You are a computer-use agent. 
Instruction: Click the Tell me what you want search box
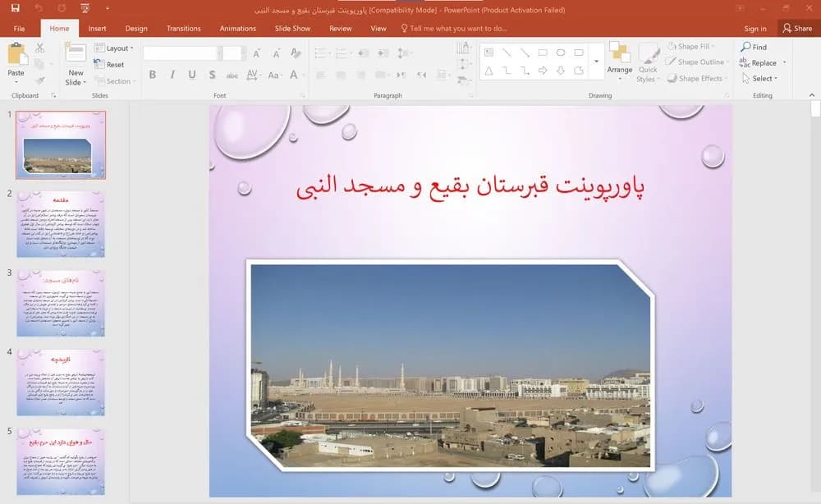[453, 29]
